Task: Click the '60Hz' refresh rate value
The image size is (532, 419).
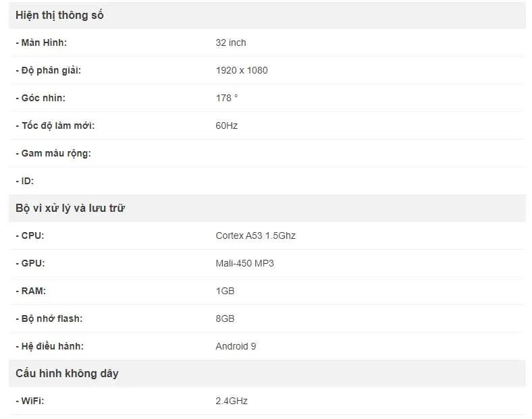Action: click(227, 125)
